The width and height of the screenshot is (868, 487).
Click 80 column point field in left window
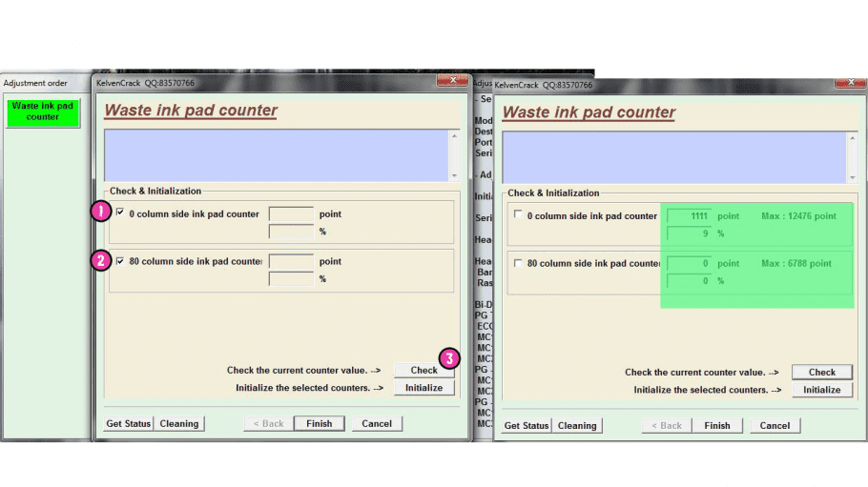291,262
